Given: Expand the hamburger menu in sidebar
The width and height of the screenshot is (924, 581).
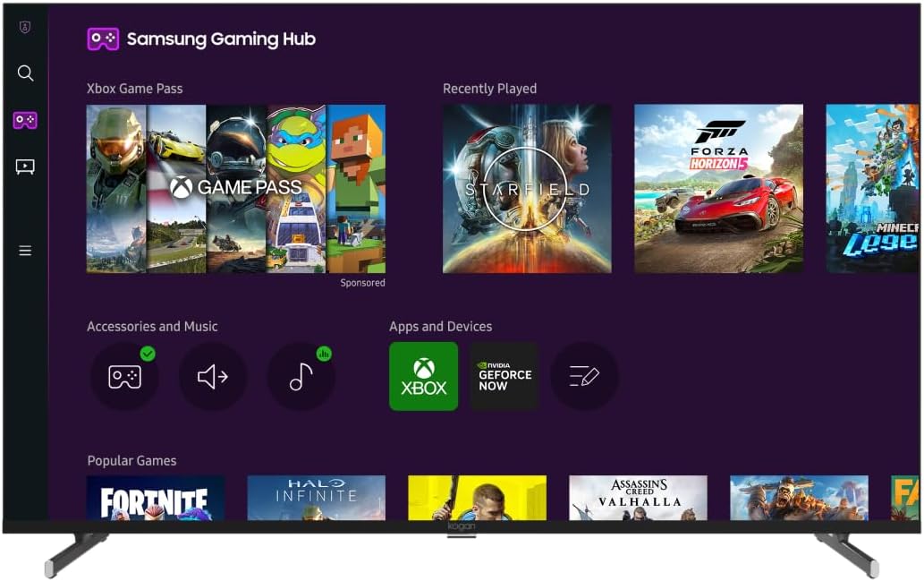Looking at the screenshot, I should pos(25,251).
